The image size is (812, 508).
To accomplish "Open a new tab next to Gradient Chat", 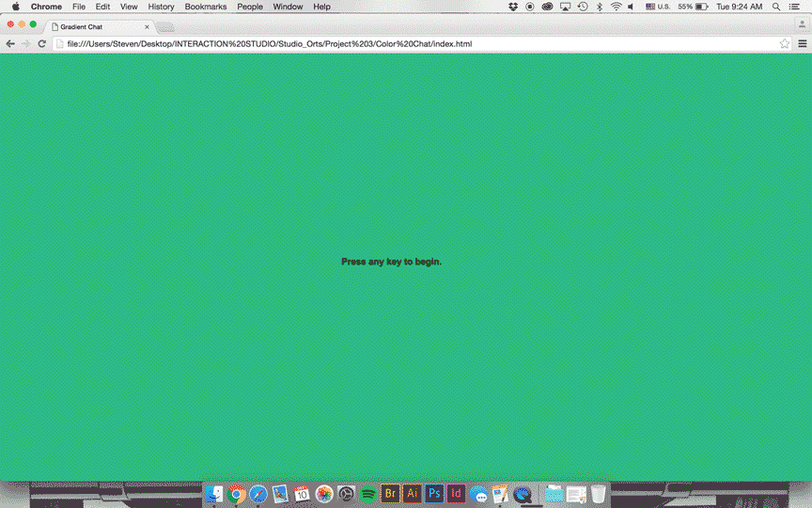I will pos(165,28).
